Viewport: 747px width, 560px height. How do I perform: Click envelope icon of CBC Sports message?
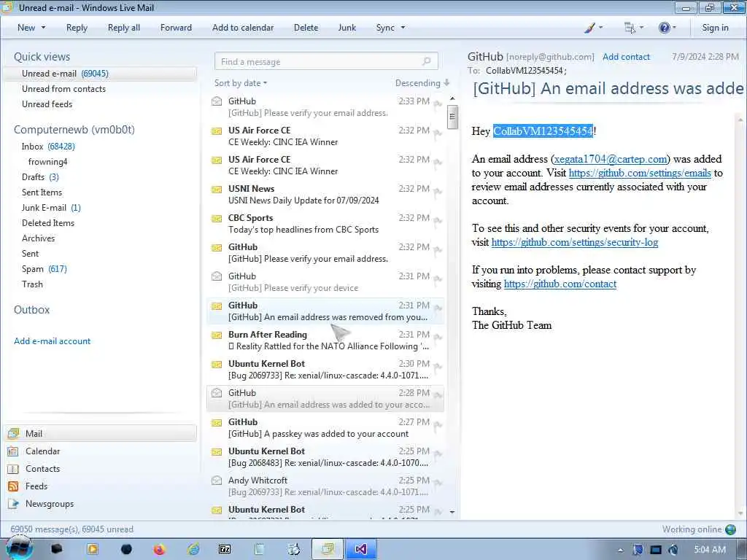pos(217,219)
